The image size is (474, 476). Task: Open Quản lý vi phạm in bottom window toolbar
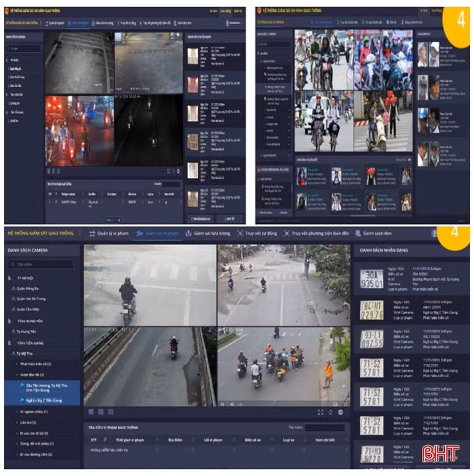click(108, 233)
